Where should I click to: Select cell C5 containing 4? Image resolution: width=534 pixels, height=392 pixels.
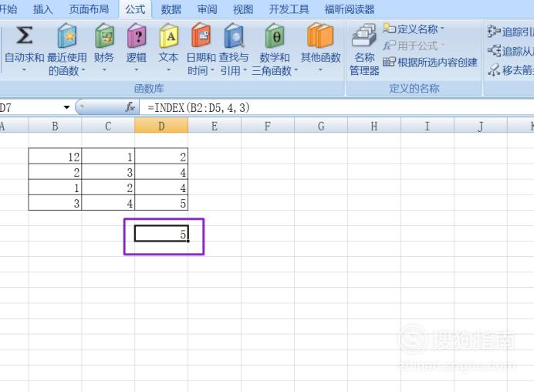pos(108,203)
